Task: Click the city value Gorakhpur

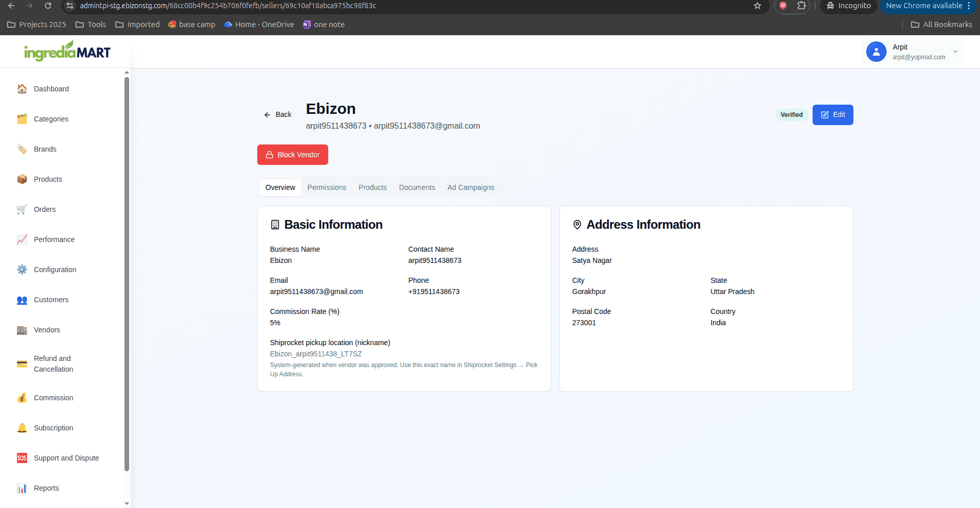Action: [589, 292]
